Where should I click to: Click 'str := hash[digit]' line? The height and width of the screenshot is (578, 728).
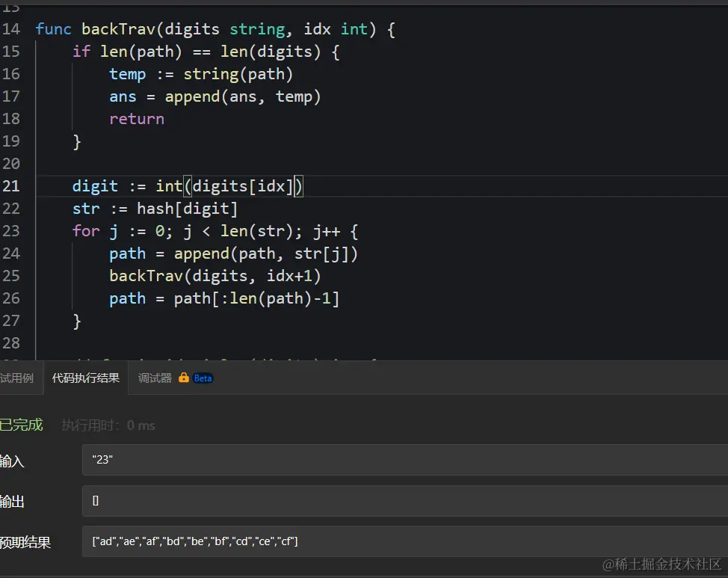click(155, 209)
